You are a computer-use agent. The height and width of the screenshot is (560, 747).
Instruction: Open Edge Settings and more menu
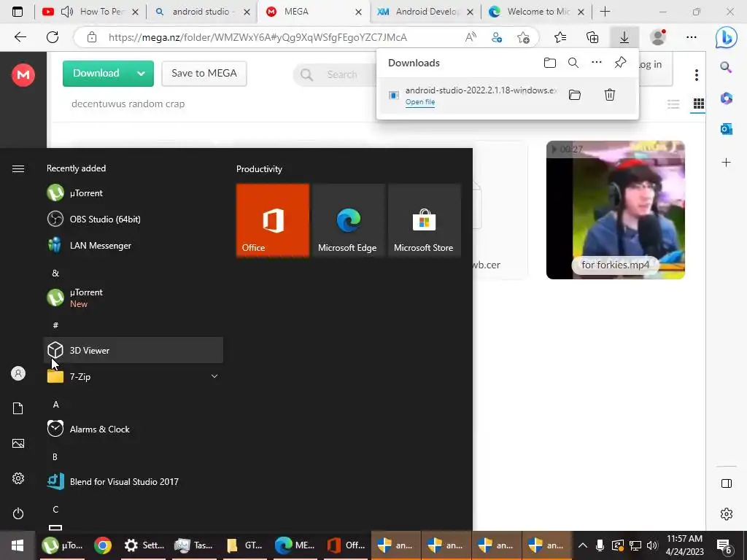(692, 37)
